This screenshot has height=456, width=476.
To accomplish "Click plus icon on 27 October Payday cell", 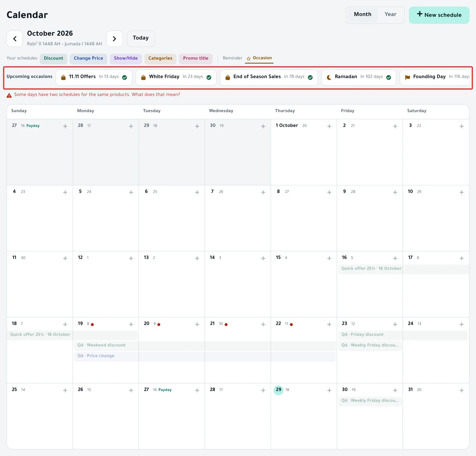I will click(197, 390).
